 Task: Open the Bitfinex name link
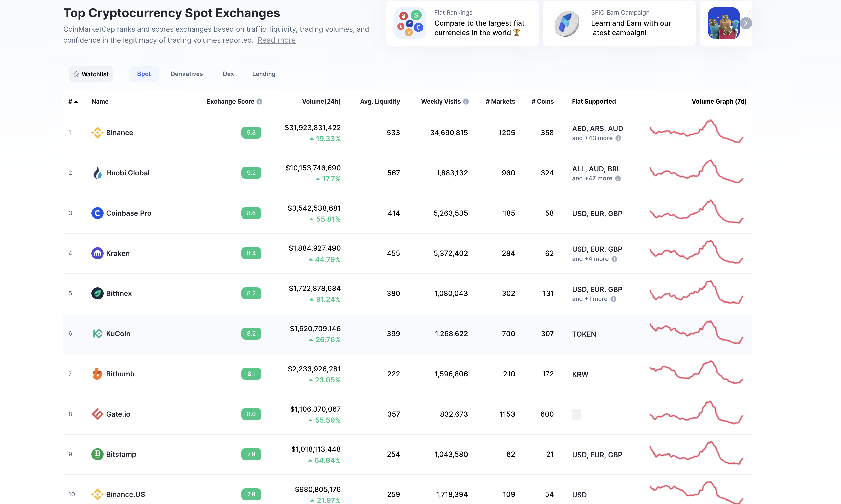click(x=119, y=293)
